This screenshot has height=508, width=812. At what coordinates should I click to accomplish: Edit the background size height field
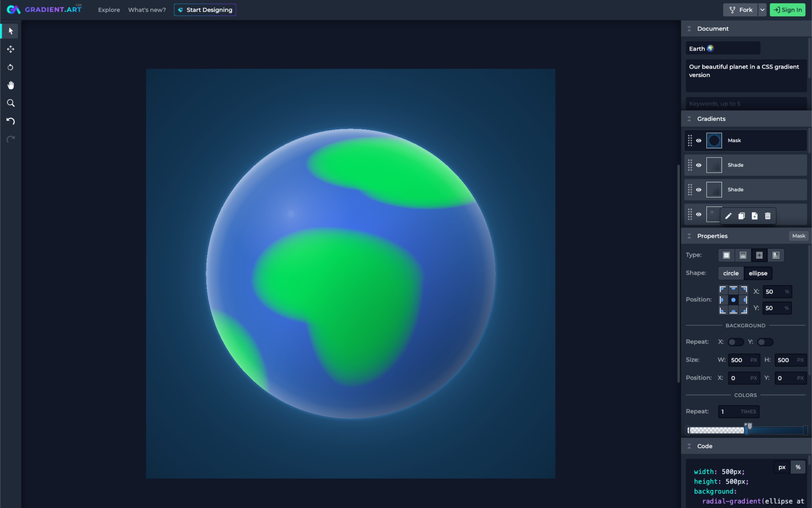pos(790,360)
